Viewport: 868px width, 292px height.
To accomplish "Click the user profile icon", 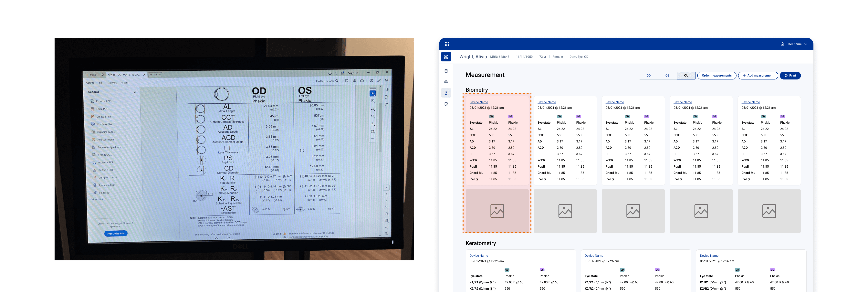I will 782,44.
